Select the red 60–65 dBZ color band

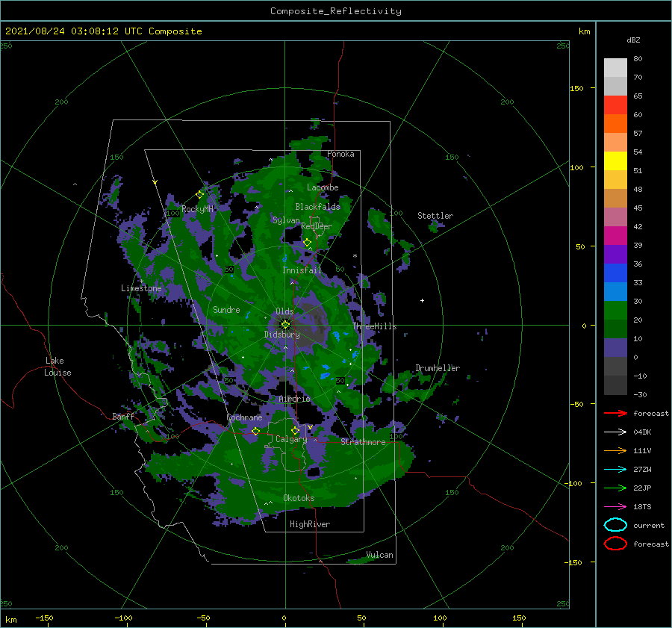[615, 105]
